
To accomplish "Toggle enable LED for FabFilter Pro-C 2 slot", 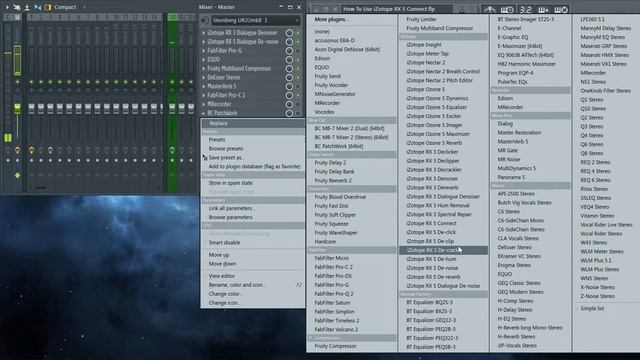I will click(x=298, y=96).
